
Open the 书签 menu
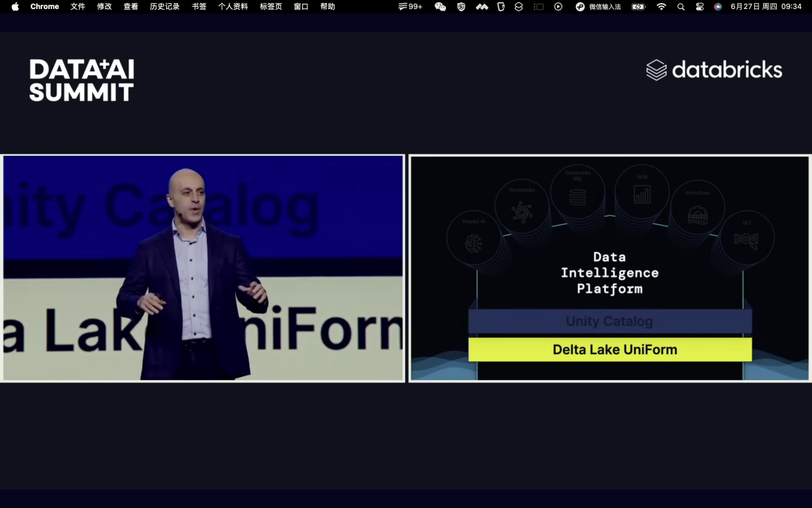pyautogui.click(x=198, y=7)
